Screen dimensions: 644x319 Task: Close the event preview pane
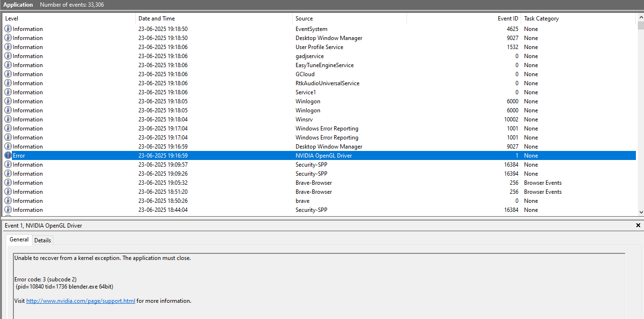[x=638, y=225]
